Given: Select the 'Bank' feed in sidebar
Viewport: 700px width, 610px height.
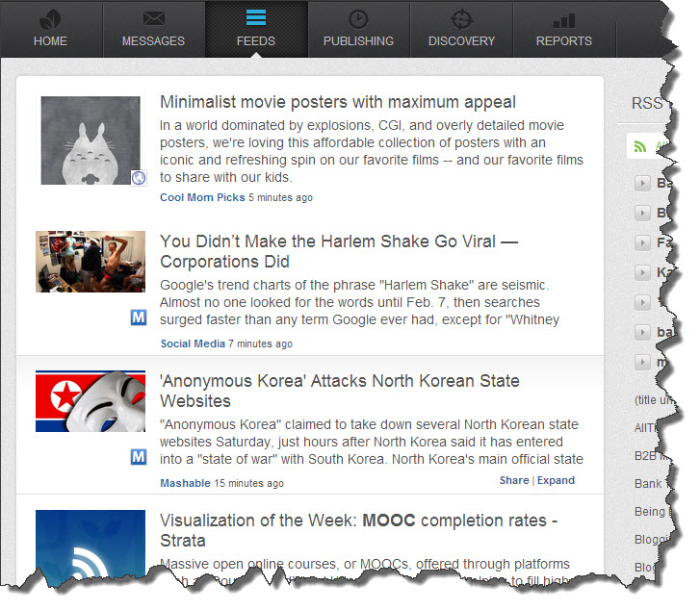Looking at the screenshot, I should pyautogui.click(x=650, y=484).
